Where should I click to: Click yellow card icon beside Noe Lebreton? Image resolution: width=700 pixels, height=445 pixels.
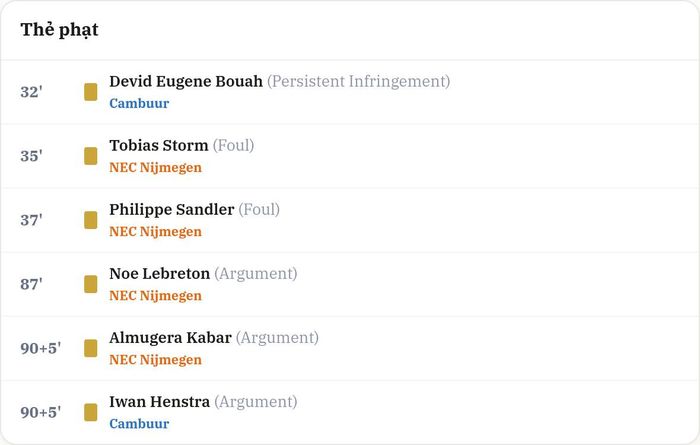pos(91,284)
